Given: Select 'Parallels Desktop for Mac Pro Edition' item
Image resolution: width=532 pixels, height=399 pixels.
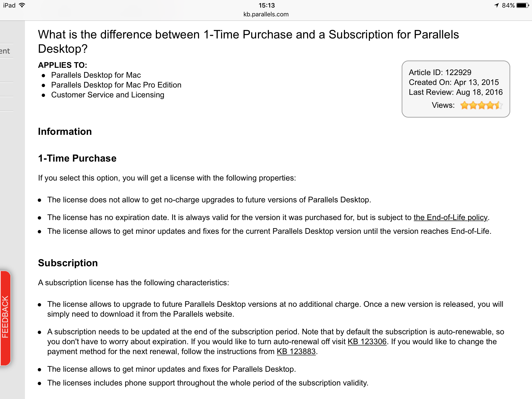Looking at the screenshot, I should pyautogui.click(x=116, y=85).
